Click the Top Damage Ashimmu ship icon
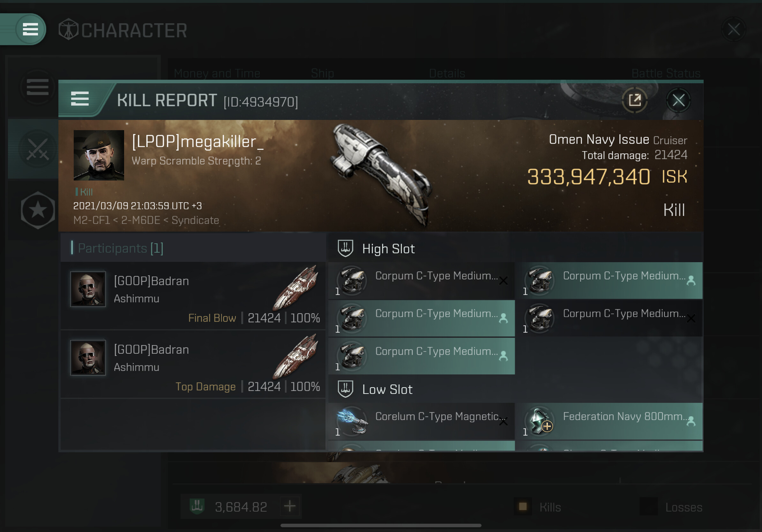The height and width of the screenshot is (532, 762). point(295,357)
